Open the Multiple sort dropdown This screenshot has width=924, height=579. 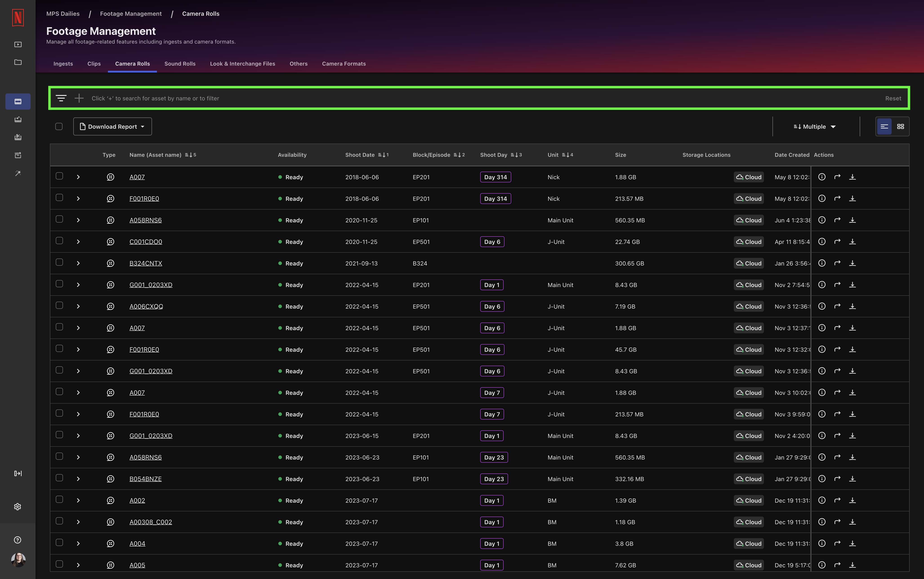tap(814, 126)
